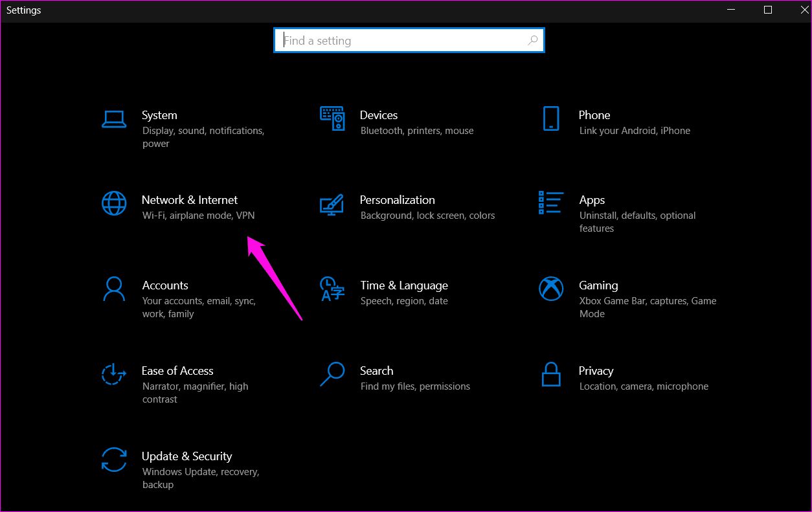Screen dimensions: 812x512
Task: Select the Network & Internet globe icon
Action: click(114, 203)
